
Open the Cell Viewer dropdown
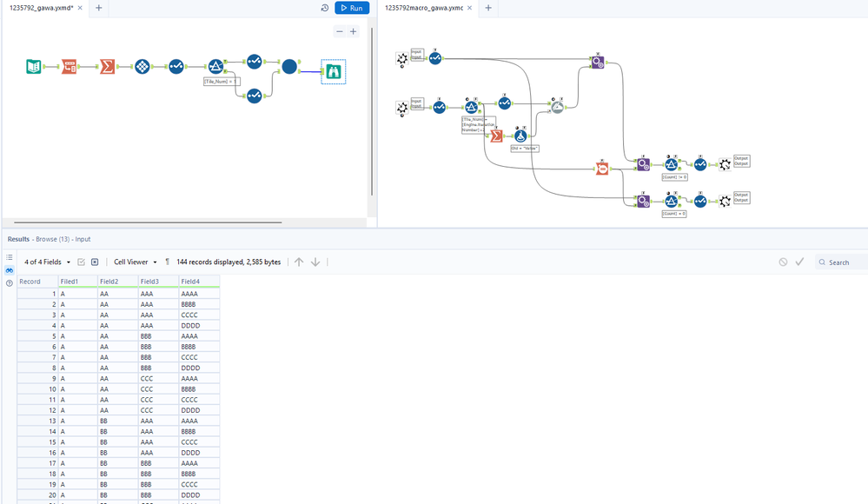[136, 262]
